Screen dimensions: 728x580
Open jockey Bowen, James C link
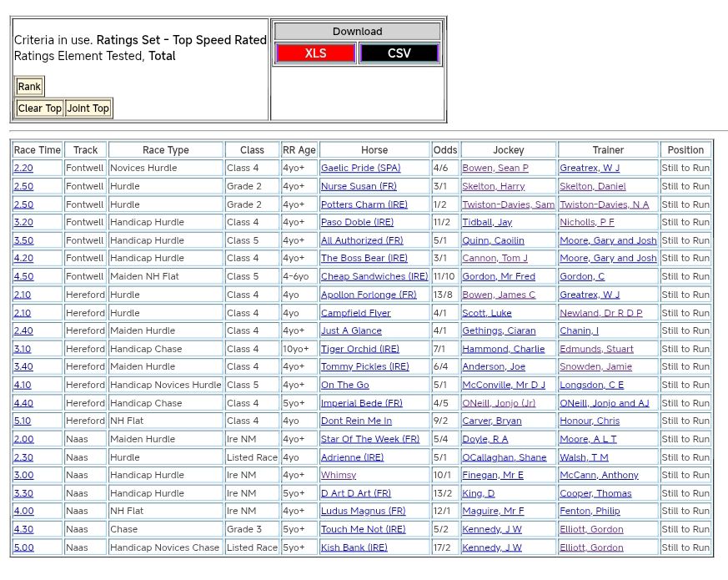point(499,295)
